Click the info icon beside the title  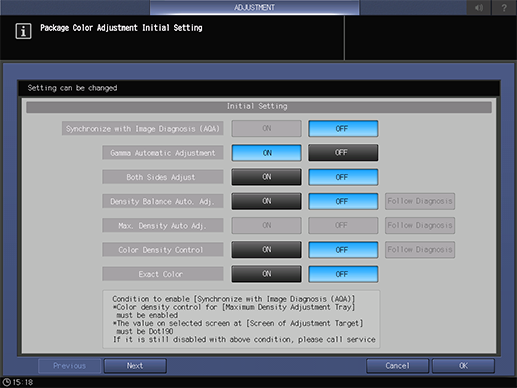pyautogui.click(x=23, y=31)
